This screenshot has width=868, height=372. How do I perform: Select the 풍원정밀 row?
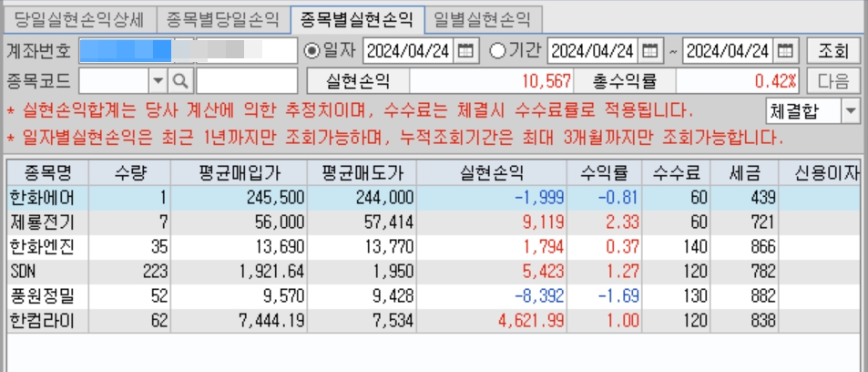pos(434,296)
